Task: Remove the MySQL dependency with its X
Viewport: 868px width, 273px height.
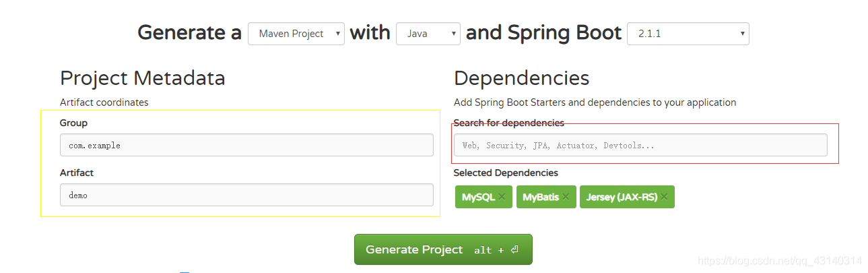Action: pyautogui.click(x=502, y=197)
